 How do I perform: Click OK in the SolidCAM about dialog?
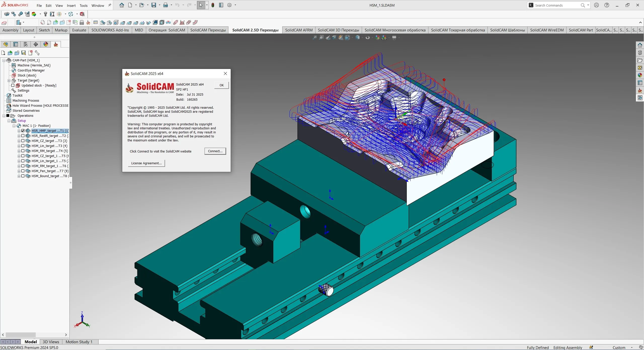tap(221, 85)
